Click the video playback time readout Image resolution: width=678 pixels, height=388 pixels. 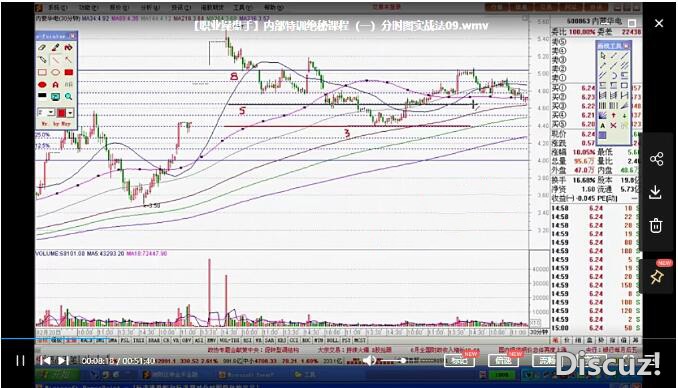(118, 360)
